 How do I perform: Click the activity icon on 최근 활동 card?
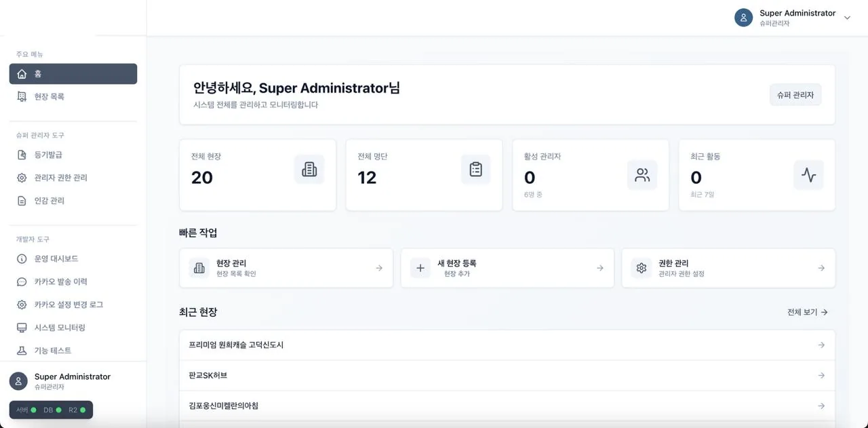[808, 174]
